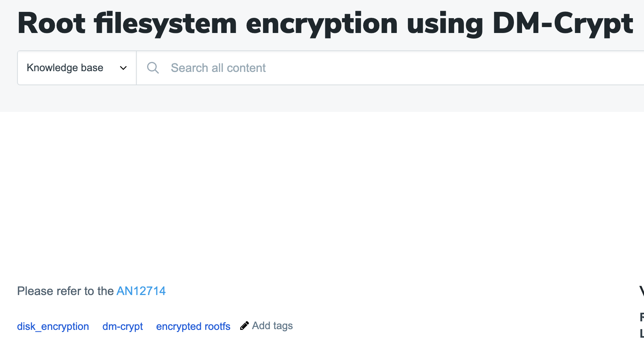644x341 pixels.
Task: Click the pencil icon next to Add tags
Action: [x=244, y=325]
